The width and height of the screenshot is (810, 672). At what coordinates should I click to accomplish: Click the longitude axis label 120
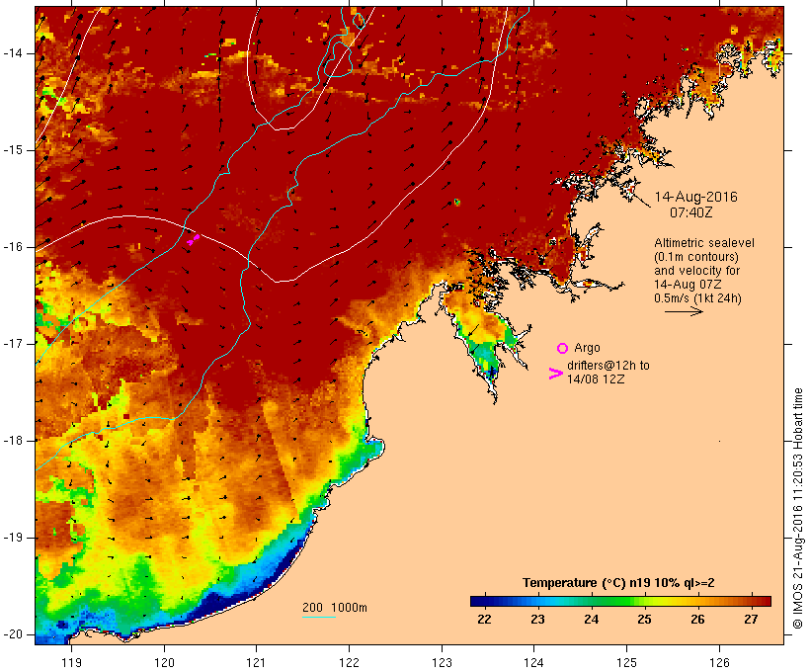(164, 662)
